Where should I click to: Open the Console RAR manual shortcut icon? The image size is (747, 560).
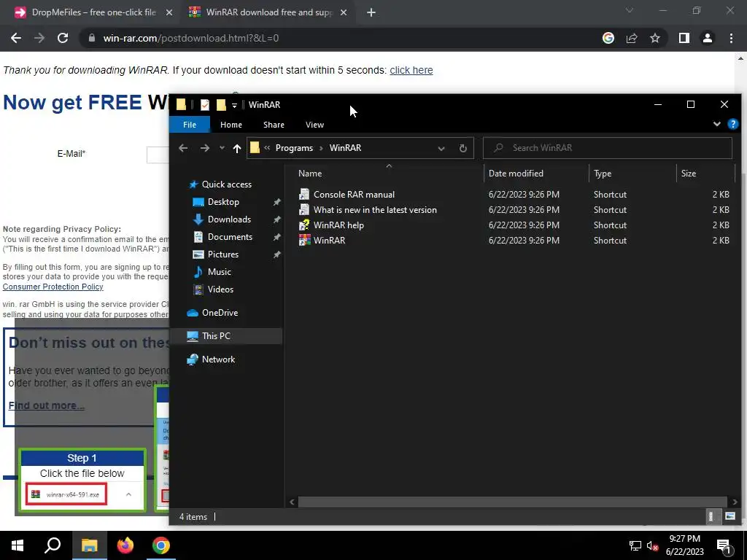coord(304,194)
